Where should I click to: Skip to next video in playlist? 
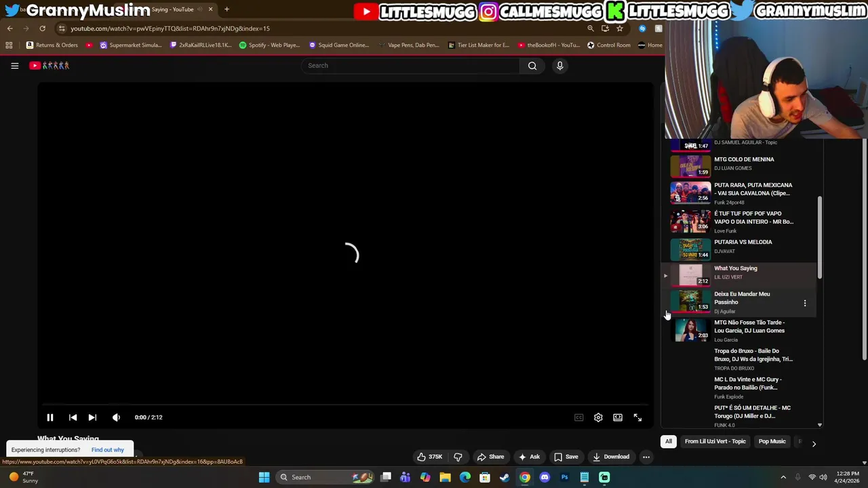[92, 418]
